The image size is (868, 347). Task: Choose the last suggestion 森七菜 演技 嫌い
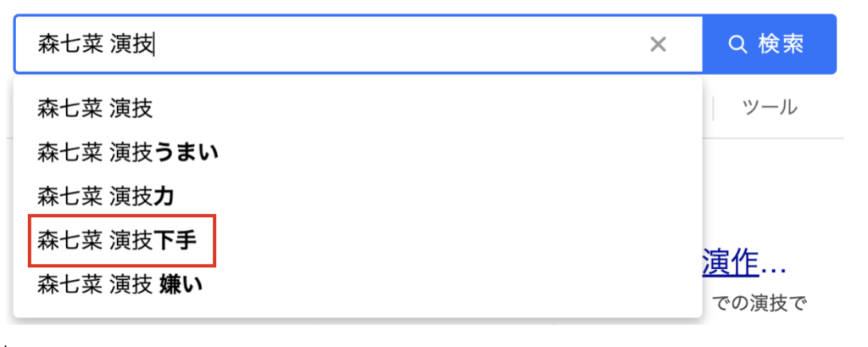tap(357, 285)
